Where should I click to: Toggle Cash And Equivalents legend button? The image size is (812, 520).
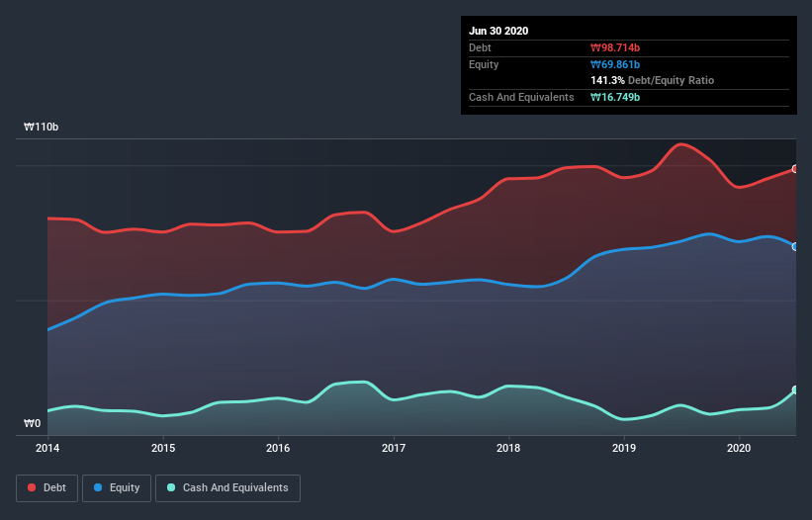[227, 488]
